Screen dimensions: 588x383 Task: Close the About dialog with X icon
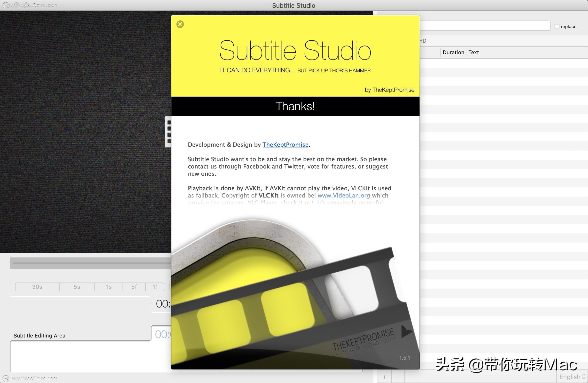pos(180,24)
